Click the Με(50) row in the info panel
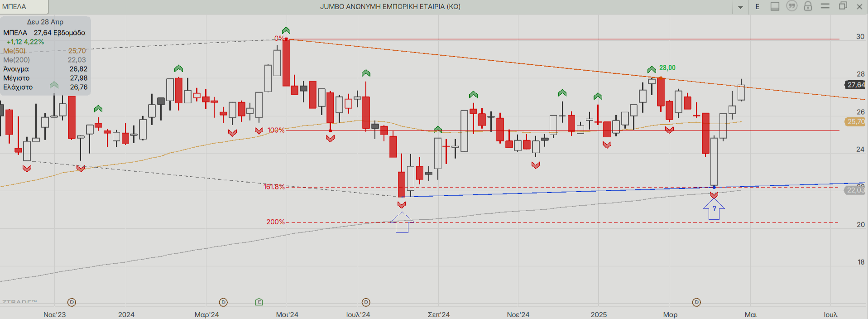 pos(44,51)
